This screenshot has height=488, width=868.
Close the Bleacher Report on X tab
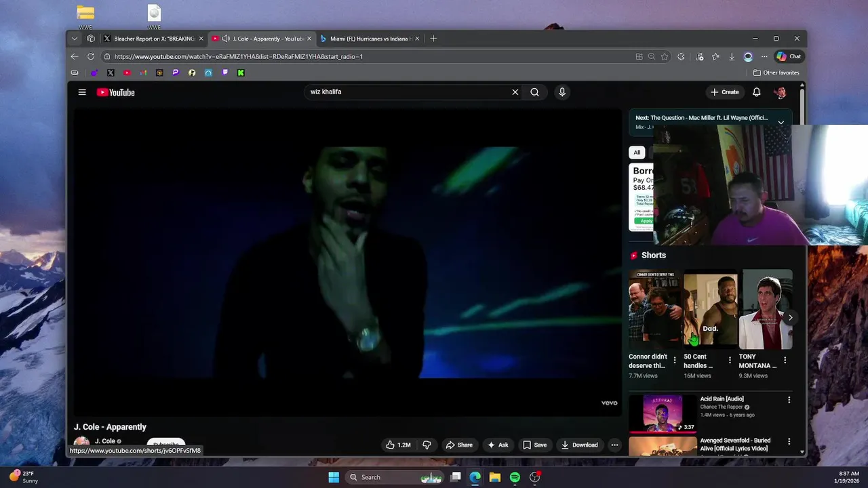(x=201, y=39)
